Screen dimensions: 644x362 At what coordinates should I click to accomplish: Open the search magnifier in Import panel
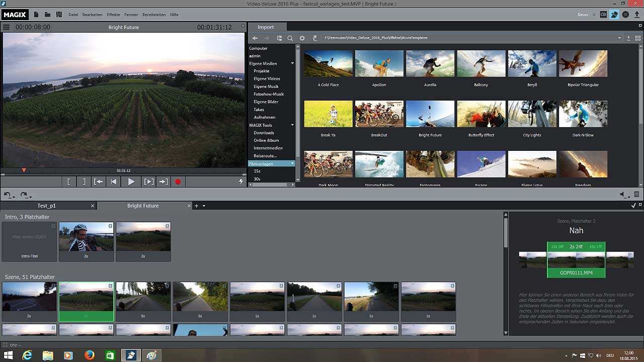290,38
